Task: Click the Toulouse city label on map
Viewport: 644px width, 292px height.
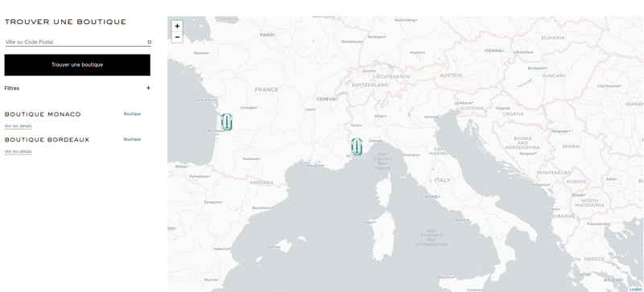Action: click(x=250, y=159)
